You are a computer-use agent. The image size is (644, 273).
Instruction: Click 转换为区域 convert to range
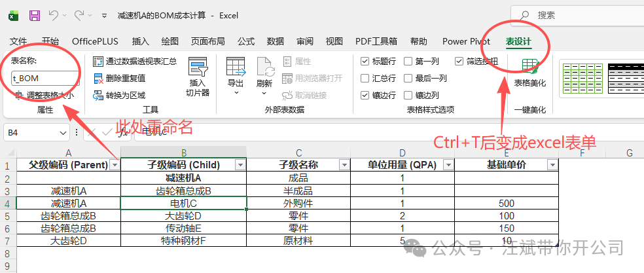(120, 95)
